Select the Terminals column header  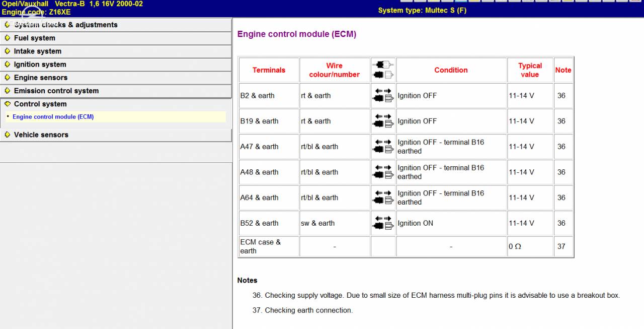pyautogui.click(x=269, y=70)
